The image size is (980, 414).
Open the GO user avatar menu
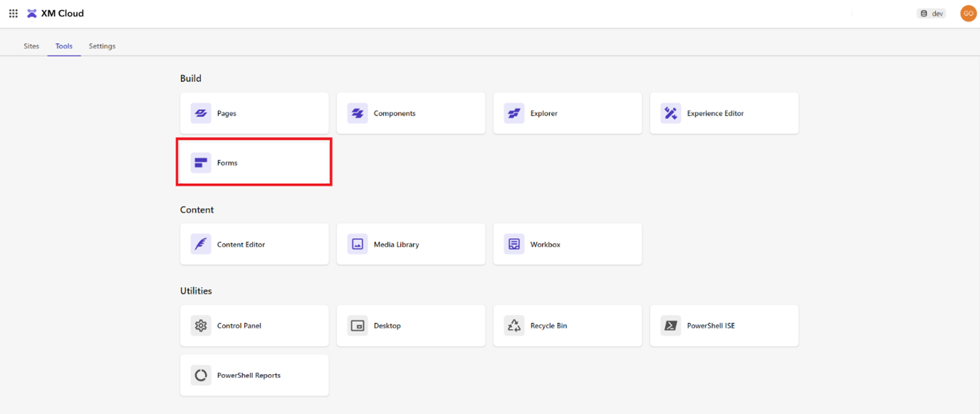[x=968, y=14]
